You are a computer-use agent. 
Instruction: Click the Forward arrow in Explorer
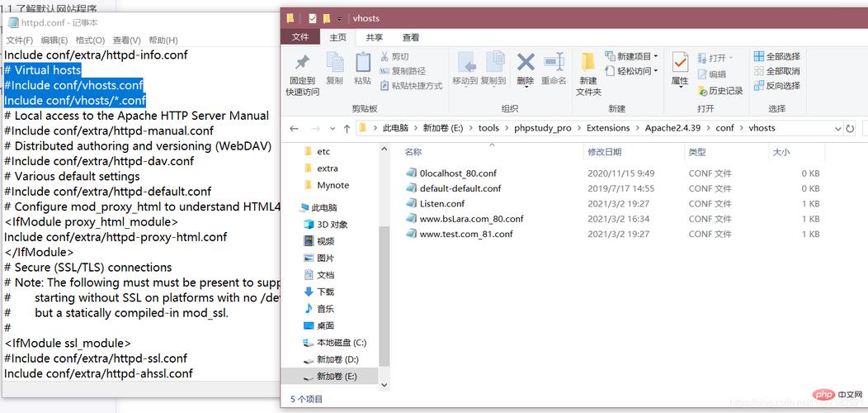(x=314, y=129)
